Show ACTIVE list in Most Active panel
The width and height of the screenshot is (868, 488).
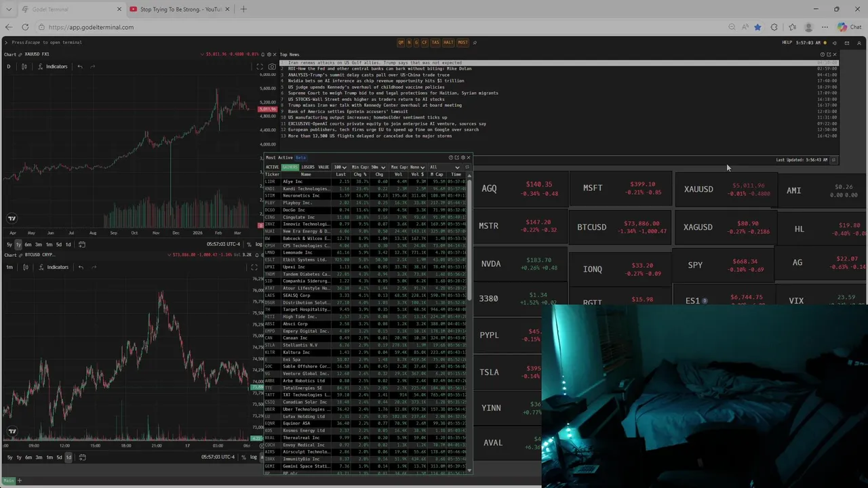click(x=272, y=167)
